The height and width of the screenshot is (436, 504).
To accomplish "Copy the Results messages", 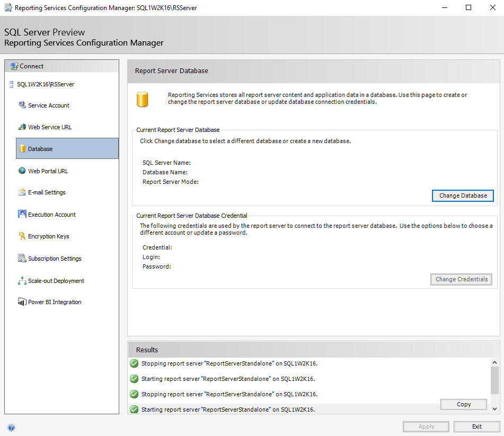I will (x=464, y=404).
